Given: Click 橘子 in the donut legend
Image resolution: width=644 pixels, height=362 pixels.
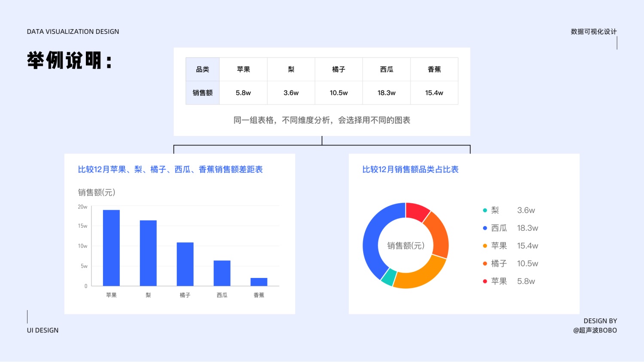Looking at the screenshot, I should pyautogui.click(x=499, y=263).
